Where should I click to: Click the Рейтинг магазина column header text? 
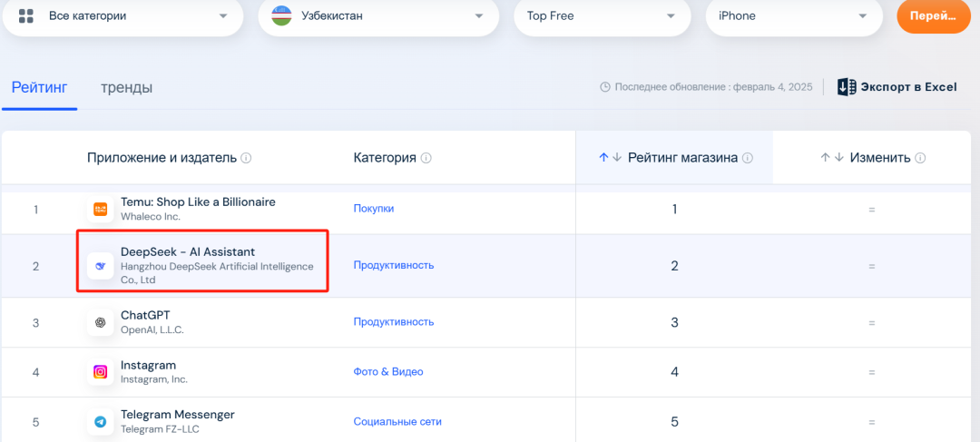[x=683, y=158]
